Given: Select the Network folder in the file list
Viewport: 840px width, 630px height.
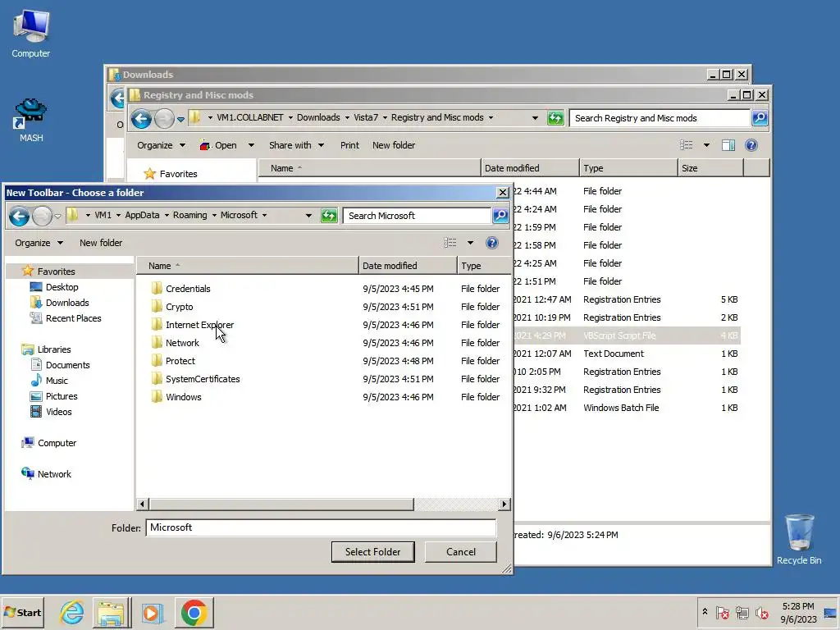Looking at the screenshot, I should click(182, 343).
